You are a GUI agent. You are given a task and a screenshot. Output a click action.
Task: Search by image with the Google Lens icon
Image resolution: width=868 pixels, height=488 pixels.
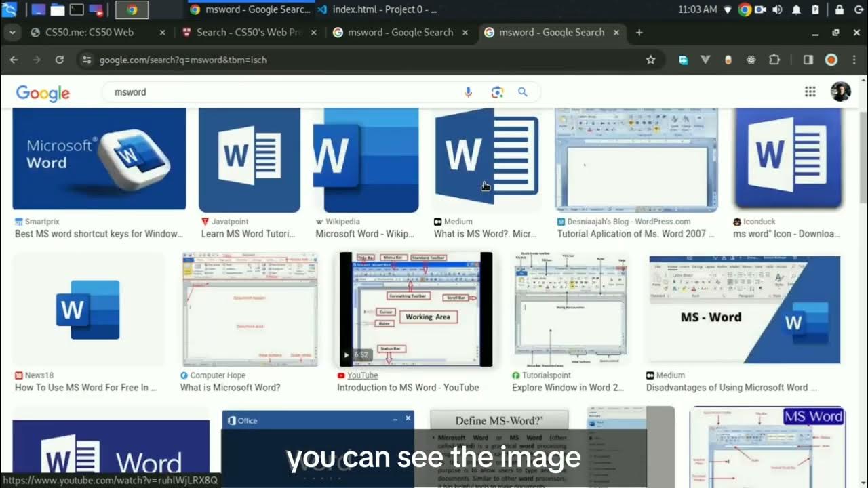tap(497, 92)
